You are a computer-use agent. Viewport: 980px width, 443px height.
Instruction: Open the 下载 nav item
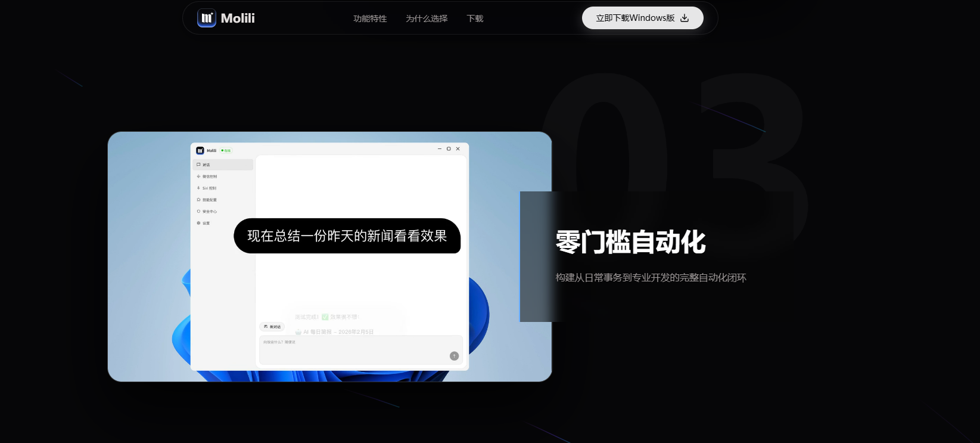coord(475,18)
